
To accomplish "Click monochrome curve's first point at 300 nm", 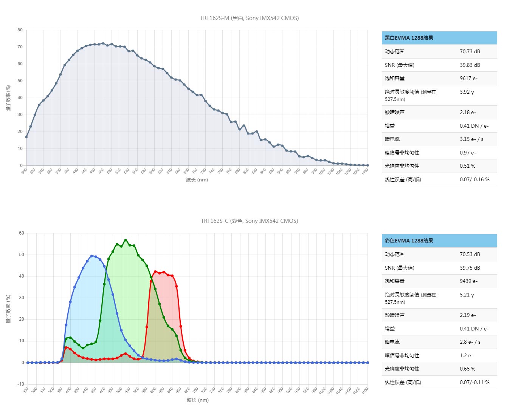I will click(x=26, y=137).
